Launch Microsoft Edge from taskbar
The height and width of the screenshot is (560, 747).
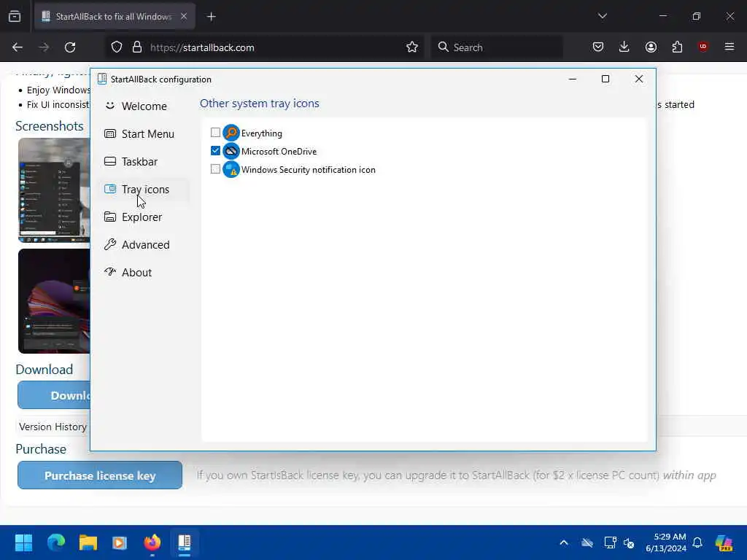click(x=56, y=542)
